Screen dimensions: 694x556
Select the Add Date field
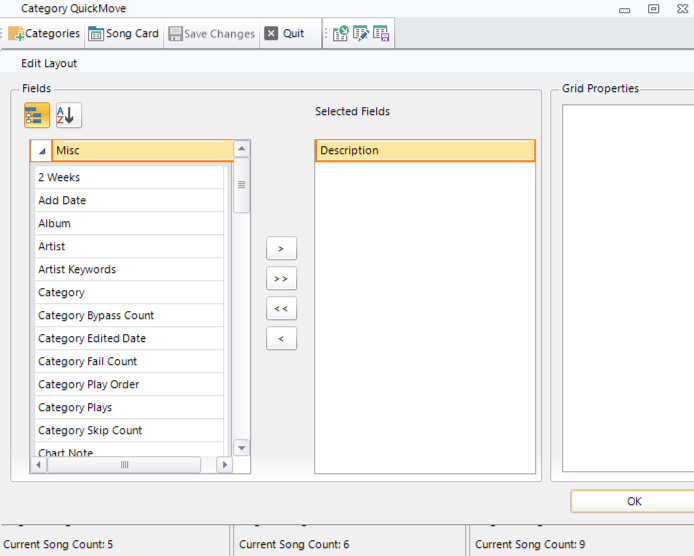click(62, 200)
